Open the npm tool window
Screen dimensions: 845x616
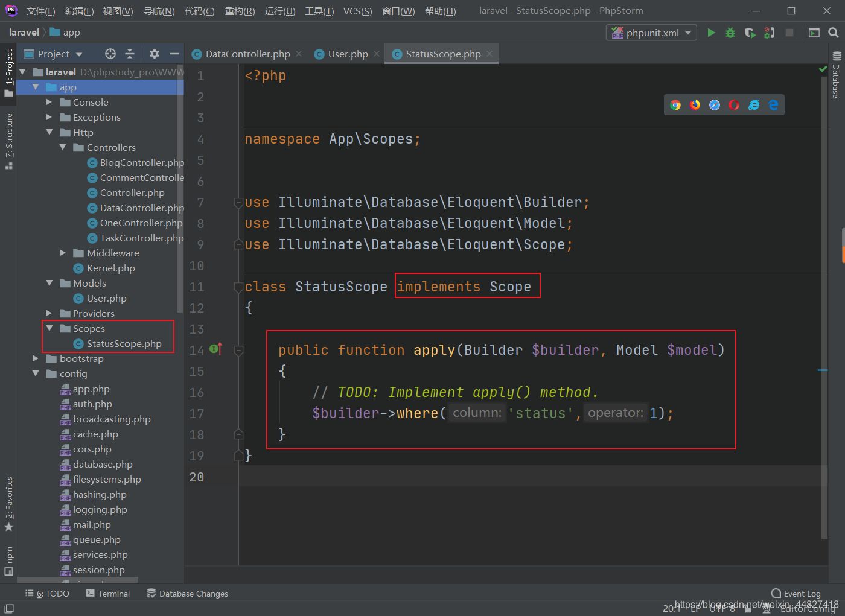[8, 561]
